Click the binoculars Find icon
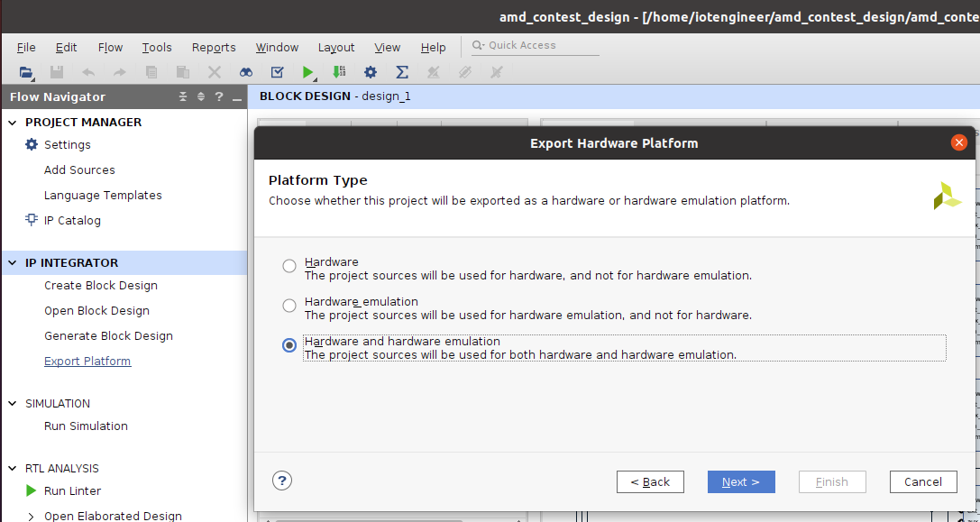This screenshot has height=522, width=980. coord(245,72)
